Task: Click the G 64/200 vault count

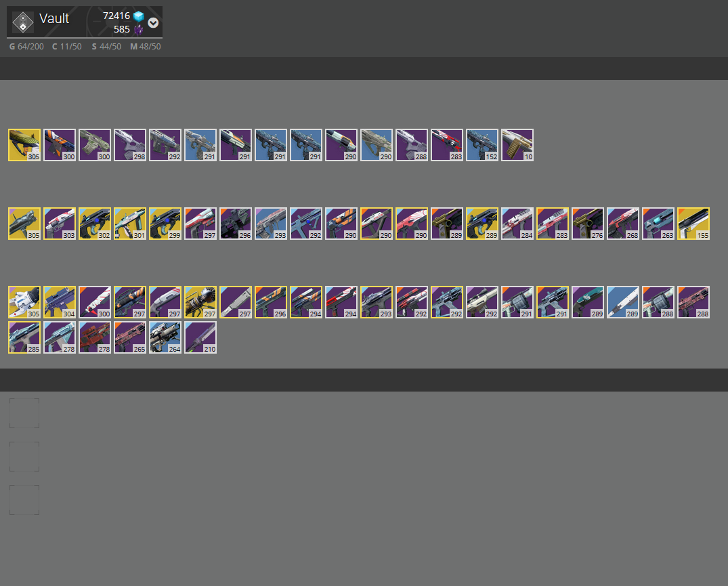Action: click(x=26, y=47)
